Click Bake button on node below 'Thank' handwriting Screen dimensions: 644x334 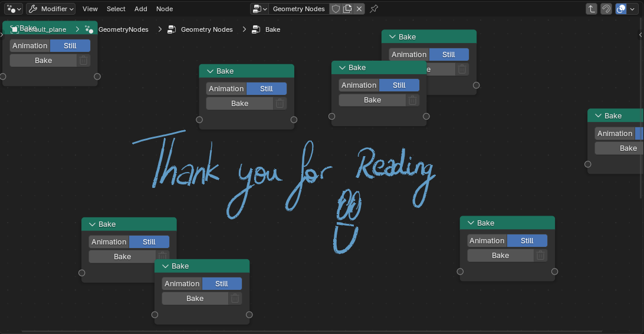[122, 256]
